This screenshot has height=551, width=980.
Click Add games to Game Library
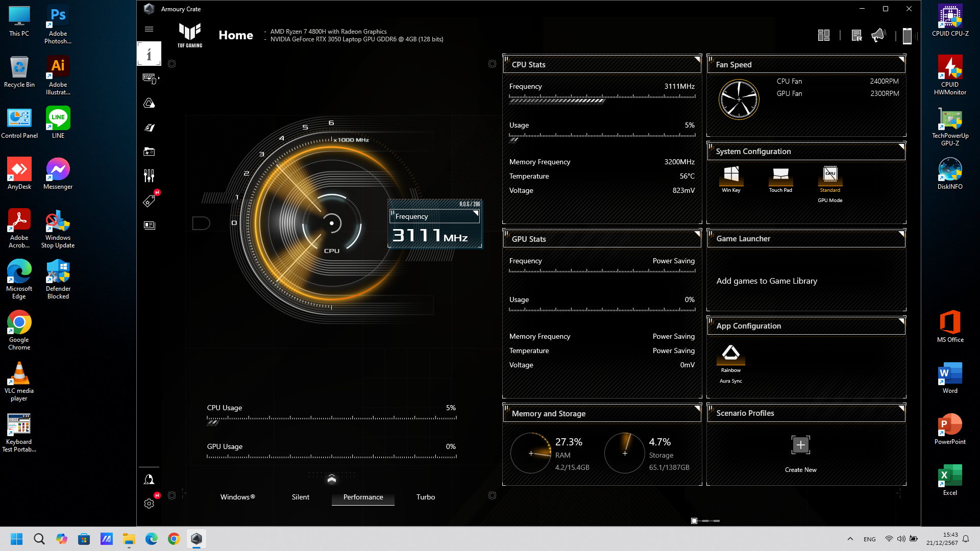(x=766, y=281)
